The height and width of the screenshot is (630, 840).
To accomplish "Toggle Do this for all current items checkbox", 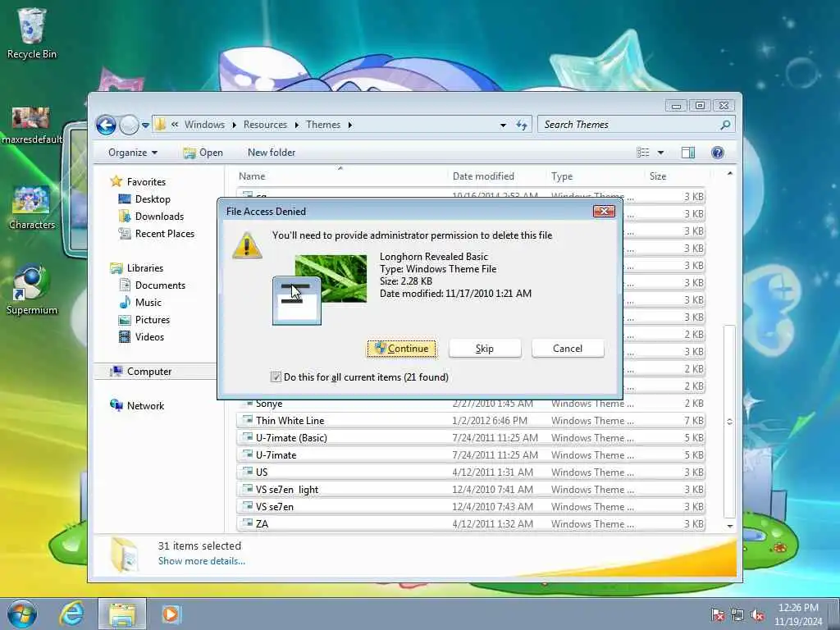I will pyautogui.click(x=276, y=377).
